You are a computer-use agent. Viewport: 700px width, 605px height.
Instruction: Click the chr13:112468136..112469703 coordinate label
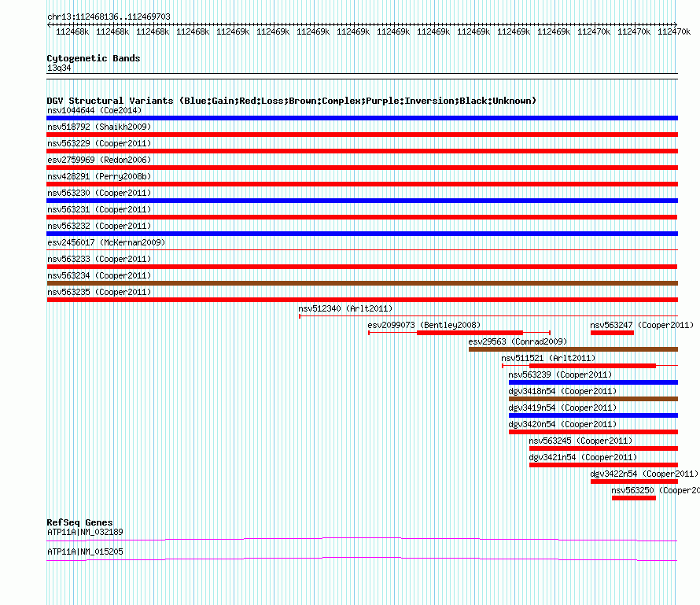pos(109,17)
